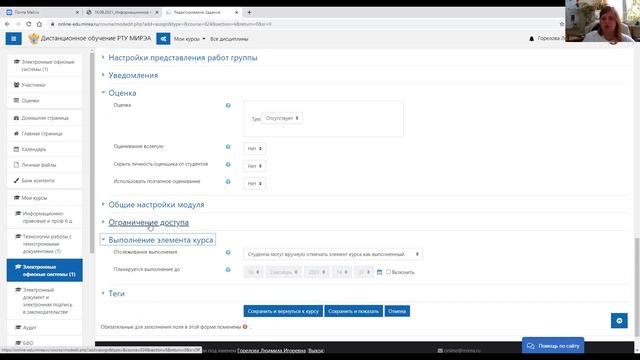Open the month dropdown for expected completion
The width and height of the screenshot is (640, 360).
284,272
